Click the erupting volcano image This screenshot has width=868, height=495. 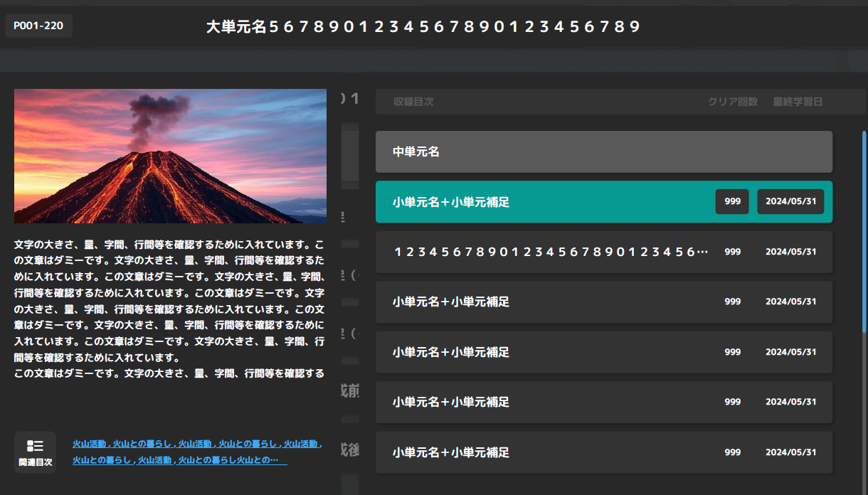[170, 156]
